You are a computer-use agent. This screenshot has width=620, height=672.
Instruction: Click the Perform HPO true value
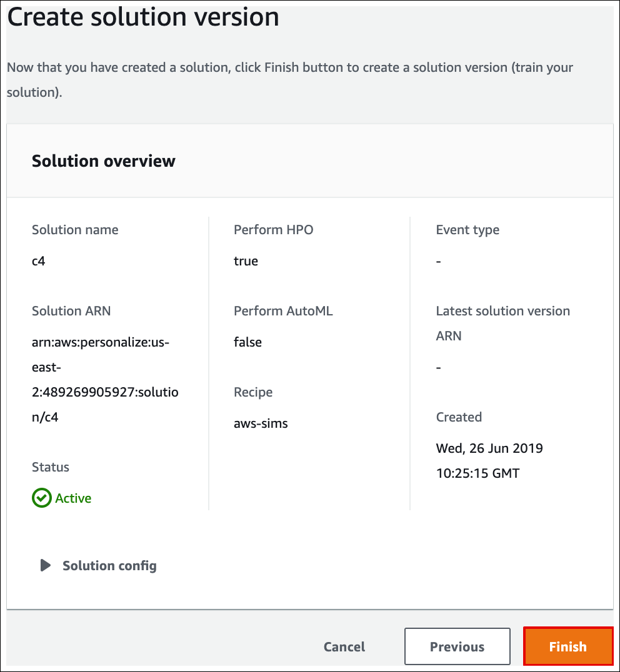tap(246, 261)
